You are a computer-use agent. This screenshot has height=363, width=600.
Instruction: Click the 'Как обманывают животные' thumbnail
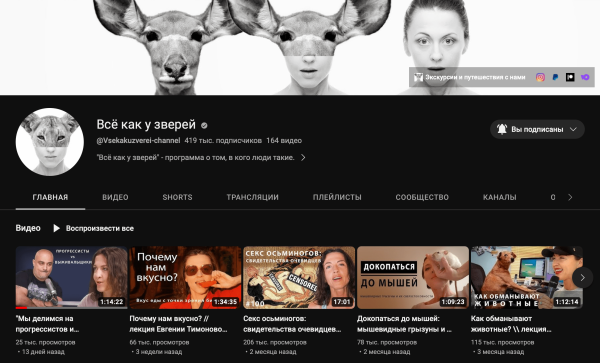(527, 277)
